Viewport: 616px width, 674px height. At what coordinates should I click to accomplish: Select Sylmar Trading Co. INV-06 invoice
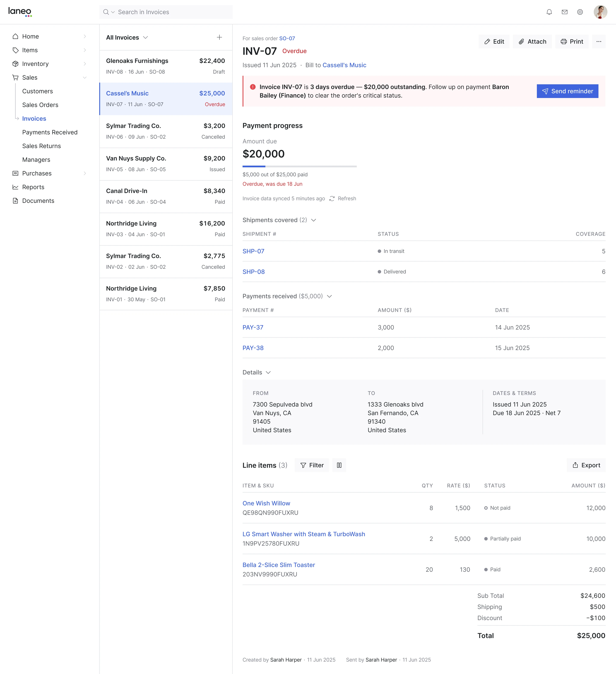pyautogui.click(x=166, y=131)
